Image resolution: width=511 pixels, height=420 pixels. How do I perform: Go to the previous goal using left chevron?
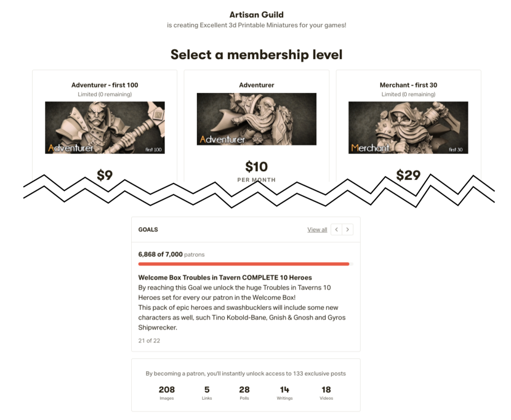(337, 230)
